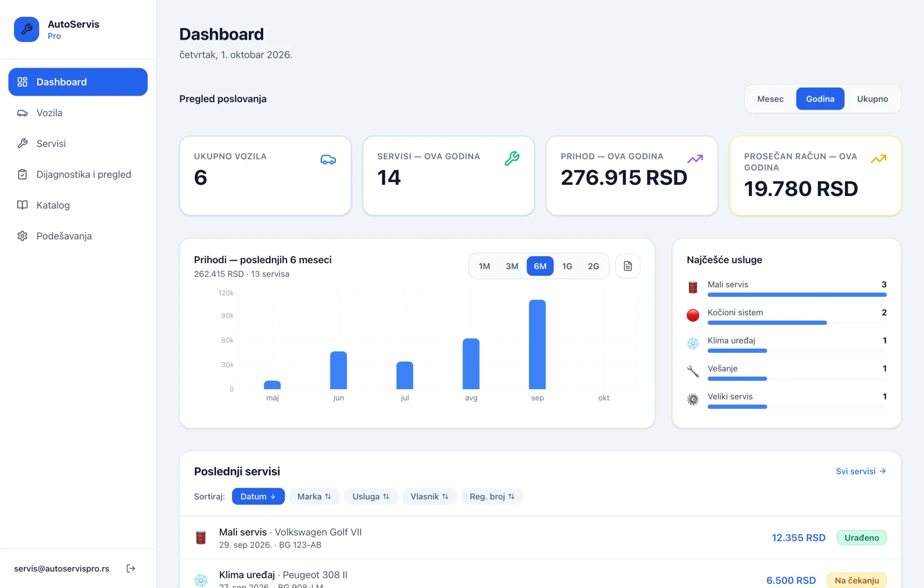Click the snowflake icon for Klima uređaj usluga
Image resolution: width=924 pixels, height=588 pixels.
[693, 343]
